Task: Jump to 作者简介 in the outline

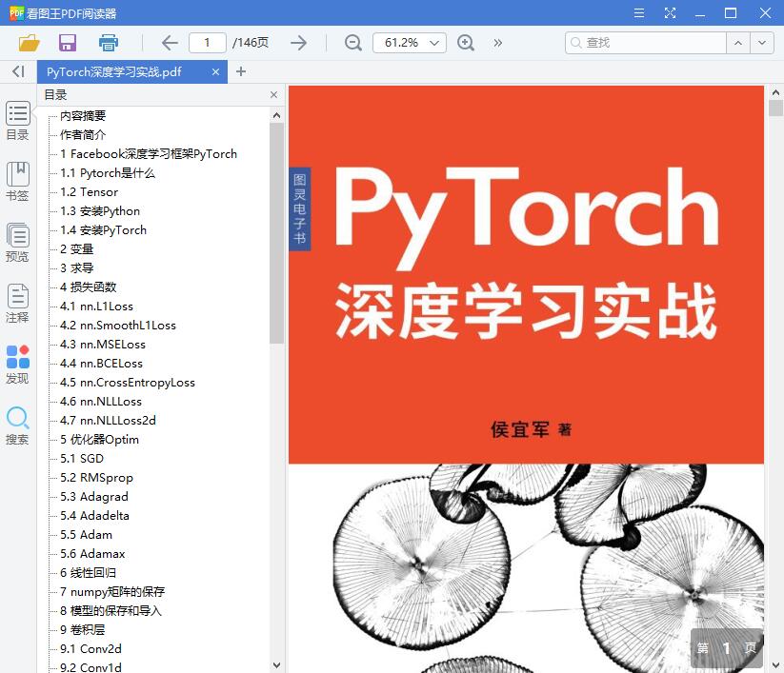Action: click(83, 135)
